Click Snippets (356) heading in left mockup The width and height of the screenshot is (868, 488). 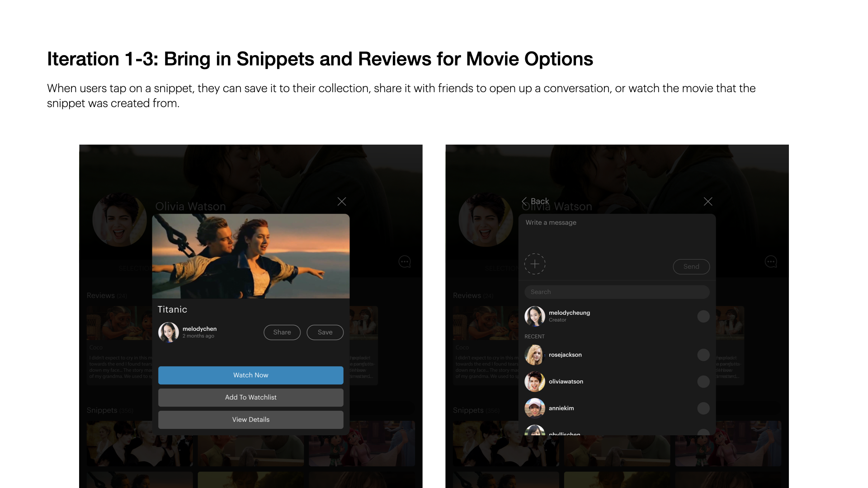coord(110,410)
